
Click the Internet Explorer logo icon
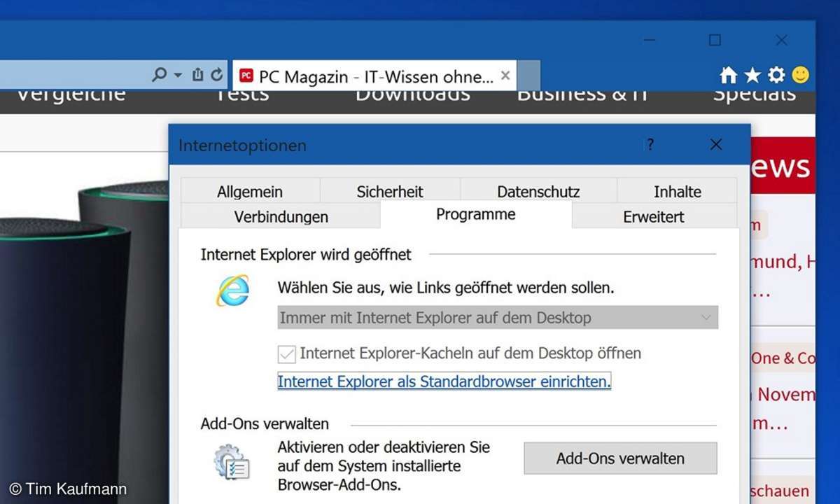coord(232,290)
